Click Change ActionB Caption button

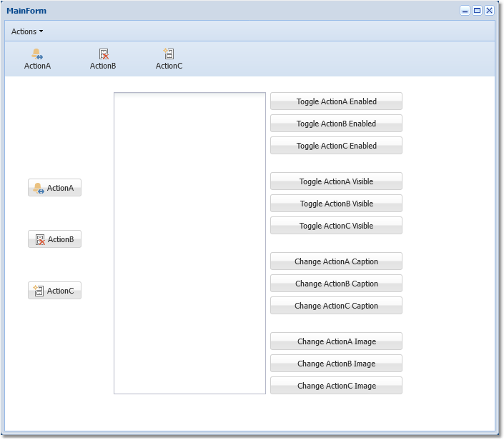[x=336, y=284]
